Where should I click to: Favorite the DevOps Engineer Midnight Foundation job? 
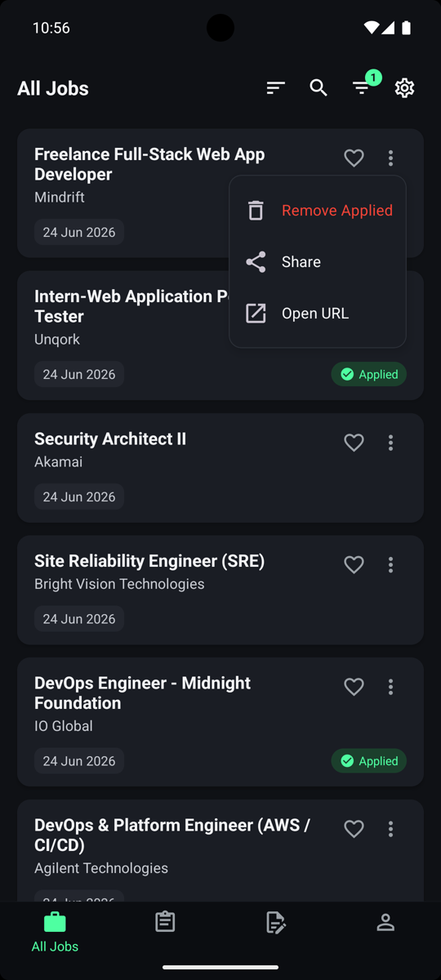(x=354, y=687)
